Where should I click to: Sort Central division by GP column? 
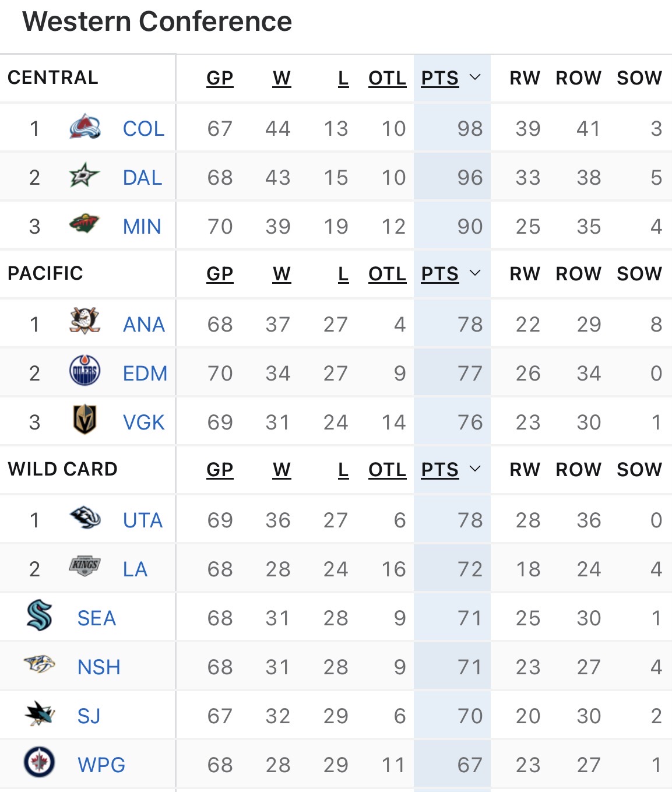point(220,78)
